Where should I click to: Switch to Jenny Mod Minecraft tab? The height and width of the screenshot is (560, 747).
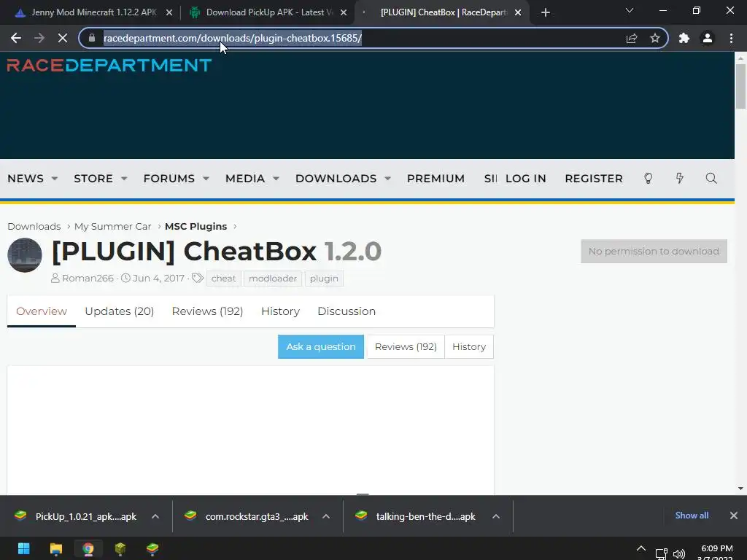(93, 12)
